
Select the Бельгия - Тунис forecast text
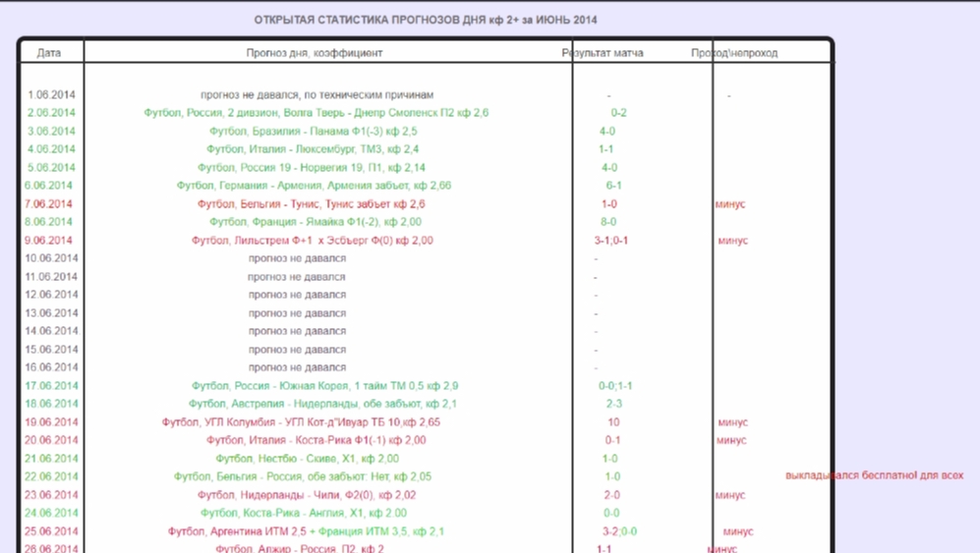[x=311, y=204]
